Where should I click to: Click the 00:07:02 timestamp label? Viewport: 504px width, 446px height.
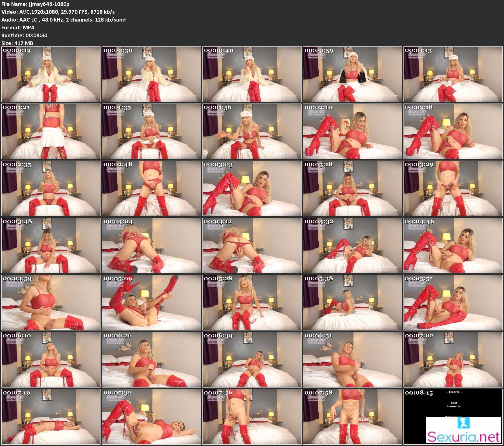click(419, 336)
